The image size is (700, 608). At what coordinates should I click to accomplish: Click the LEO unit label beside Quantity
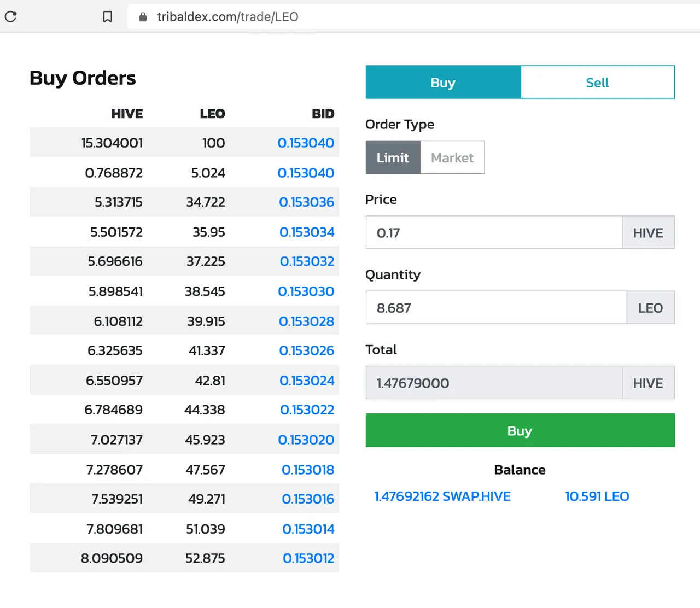pyautogui.click(x=650, y=307)
